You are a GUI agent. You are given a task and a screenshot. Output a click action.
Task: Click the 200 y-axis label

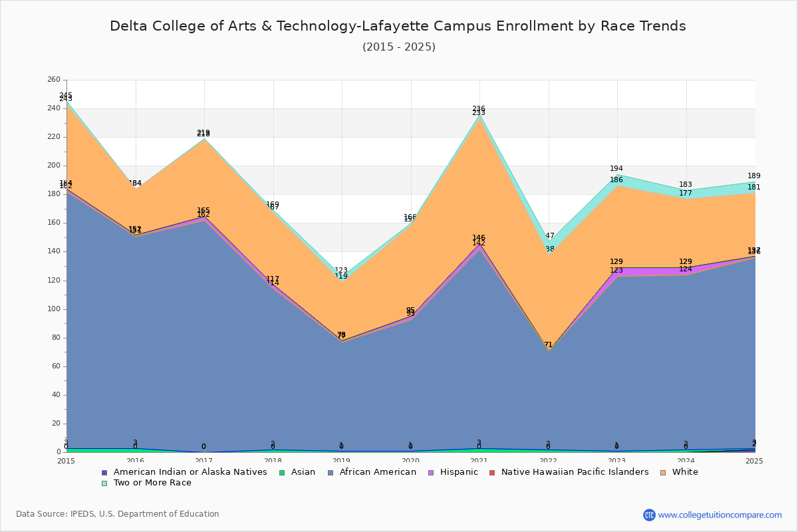click(x=54, y=166)
